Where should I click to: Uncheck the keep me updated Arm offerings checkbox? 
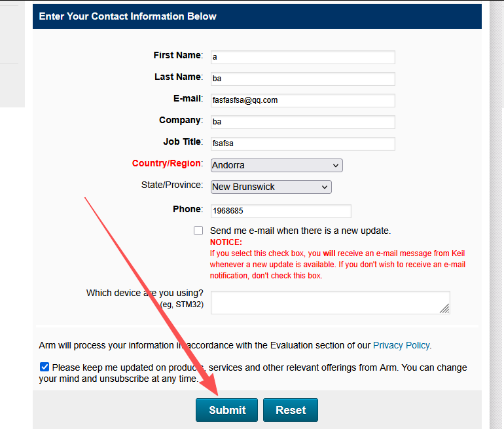pos(45,367)
